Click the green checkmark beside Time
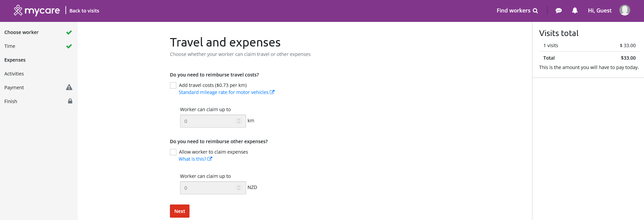Image resolution: width=644 pixels, height=220 pixels. click(69, 46)
